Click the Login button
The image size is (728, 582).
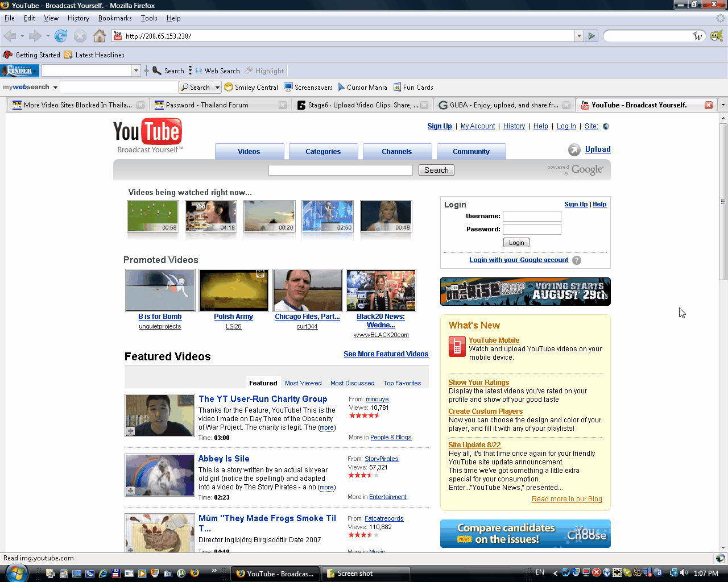tap(516, 243)
